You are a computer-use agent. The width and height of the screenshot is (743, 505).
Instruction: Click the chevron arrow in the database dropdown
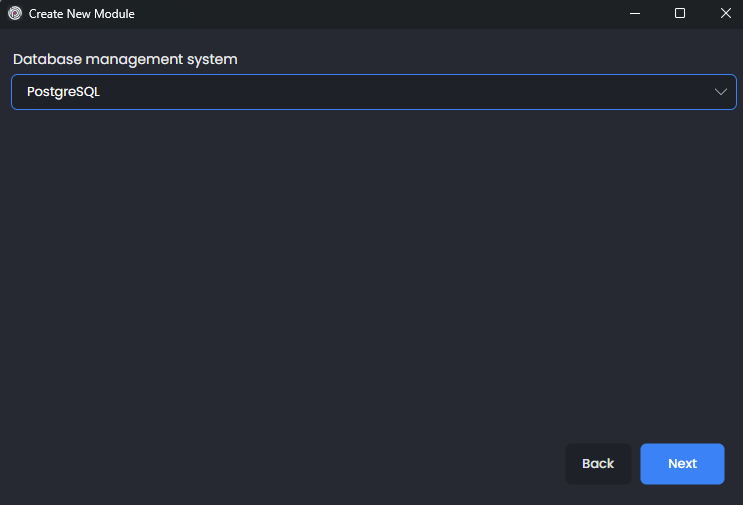click(721, 92)
